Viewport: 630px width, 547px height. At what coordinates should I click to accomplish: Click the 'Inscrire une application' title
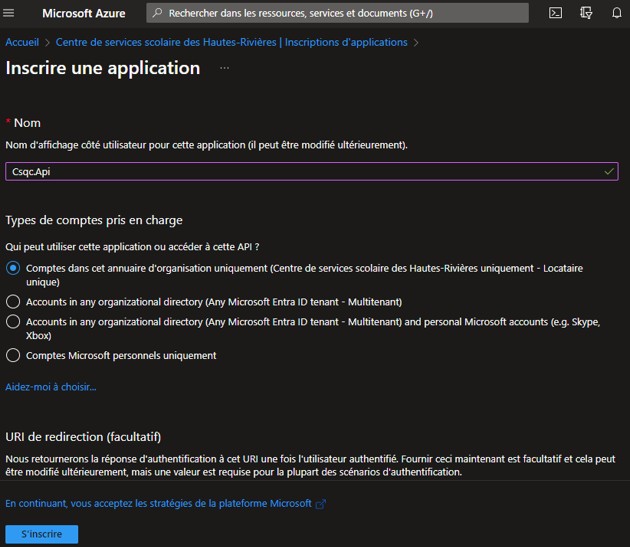coord(103,68)
